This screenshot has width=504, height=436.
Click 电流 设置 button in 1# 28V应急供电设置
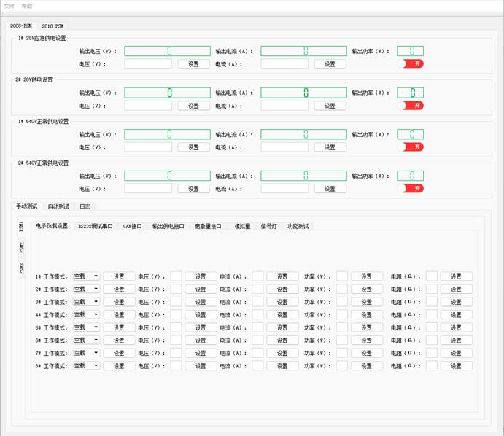(330, 64)
